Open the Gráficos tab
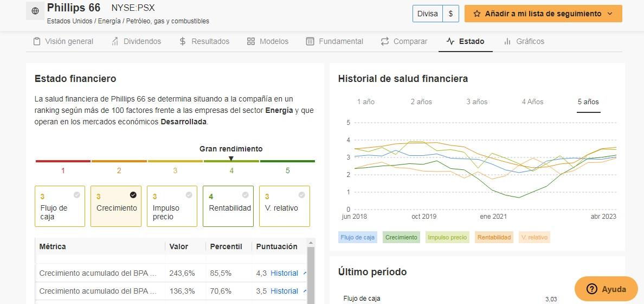The height and width of the screenshot is (304, 644). click(x=524, y=41)
